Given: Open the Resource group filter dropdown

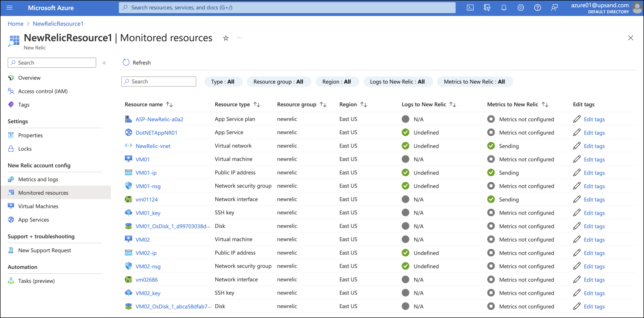Looking at the screenshot, I should point(279,81).
